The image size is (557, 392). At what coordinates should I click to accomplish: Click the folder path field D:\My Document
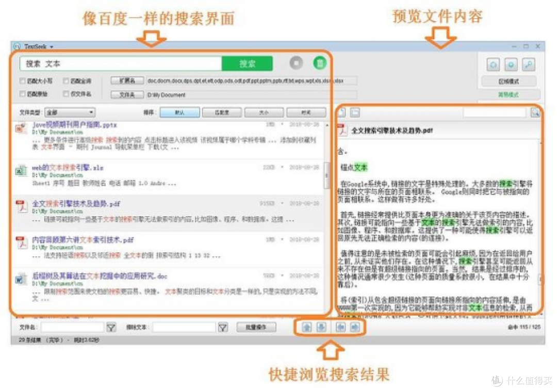[x=252, y=94]
